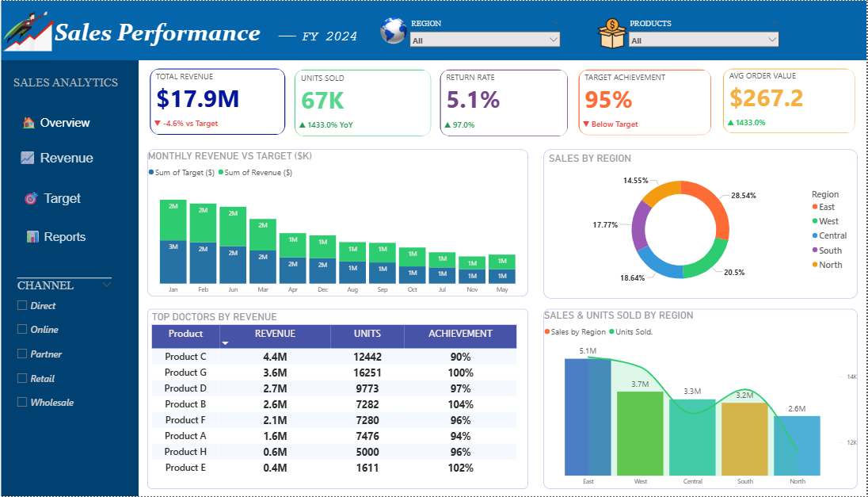This screenshot has height=497, width=868.
Task: Click the chart icon beside Revenue
Action: tap(28, 158)
